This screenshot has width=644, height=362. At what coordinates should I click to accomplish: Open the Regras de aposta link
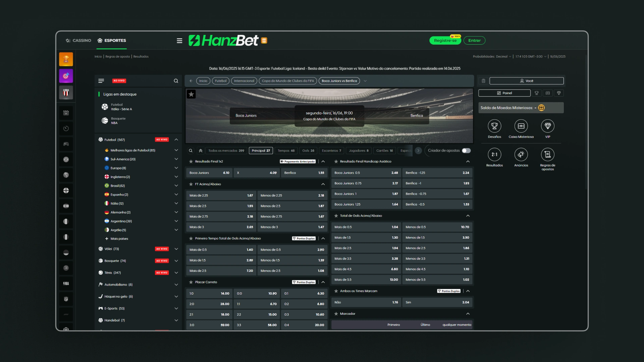pos(117,57)
